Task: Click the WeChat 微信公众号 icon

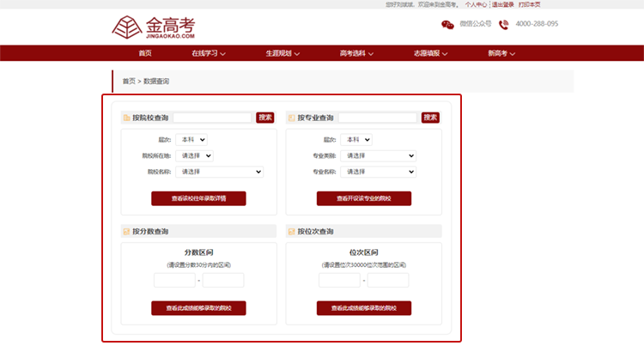Action: coord(447,24)
